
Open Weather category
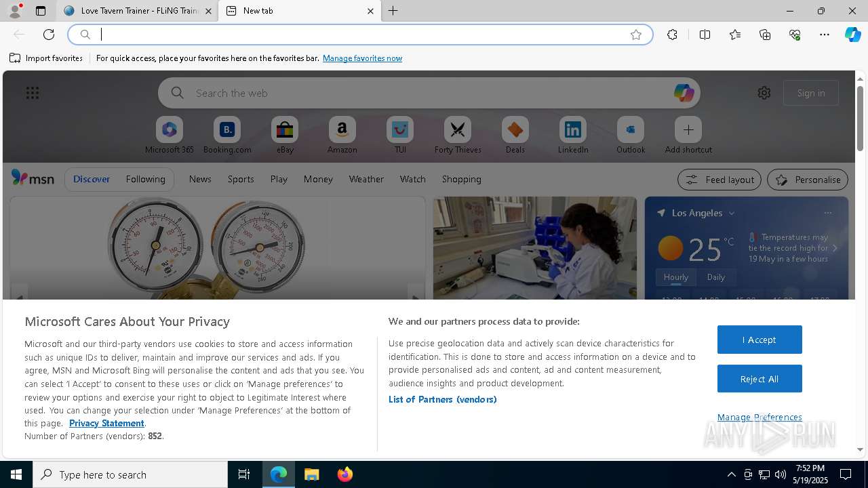point(366,179)
